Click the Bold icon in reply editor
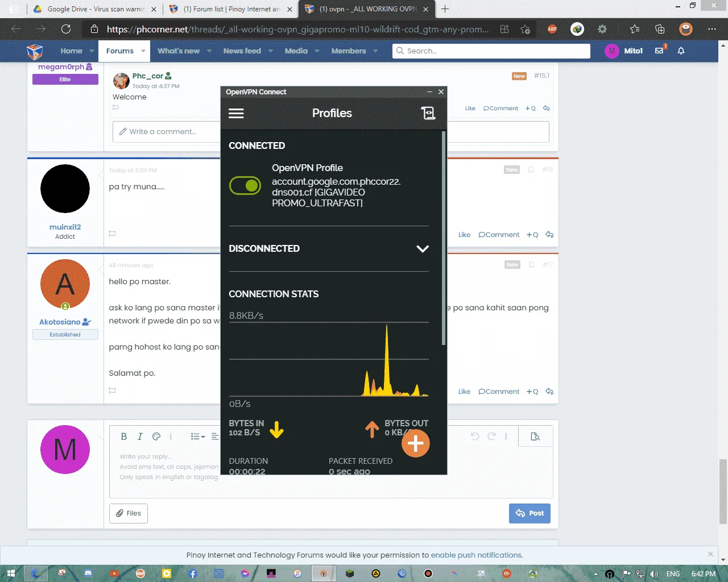The width and height of the screenshot is (728, 582). pos(123,436)
